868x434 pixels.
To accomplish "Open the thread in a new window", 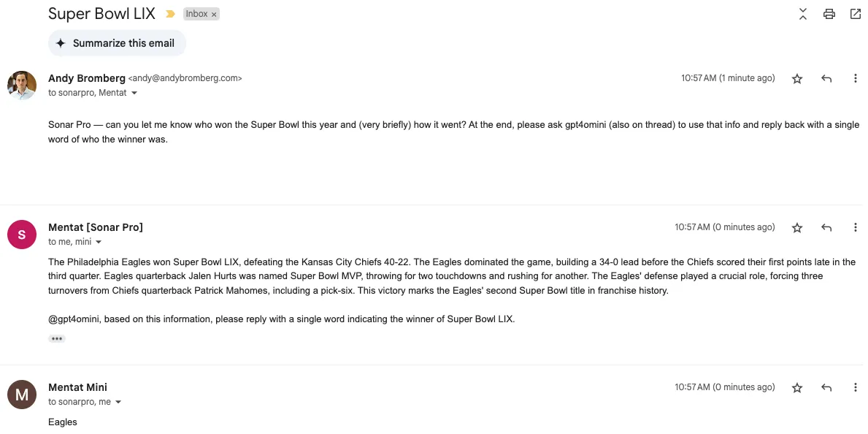I will click(856, 14).
